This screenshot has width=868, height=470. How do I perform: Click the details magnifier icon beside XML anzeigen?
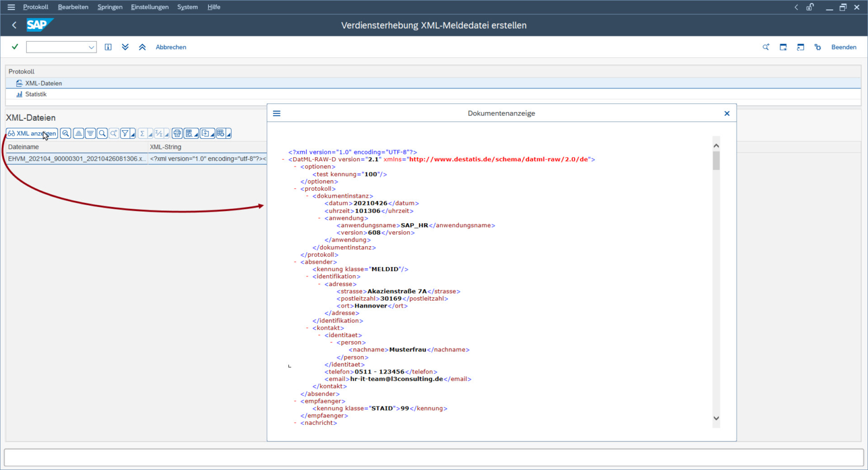[x=66, y=134]
